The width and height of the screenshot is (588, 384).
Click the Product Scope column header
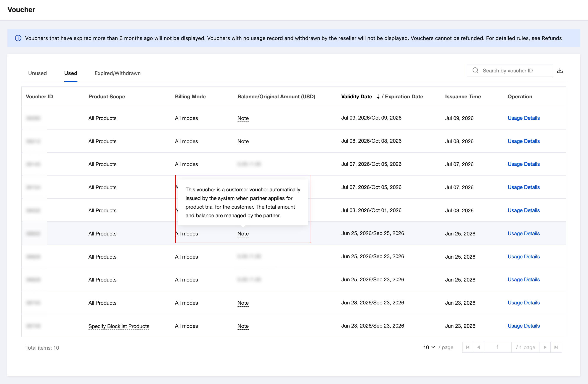click(107, 97)
